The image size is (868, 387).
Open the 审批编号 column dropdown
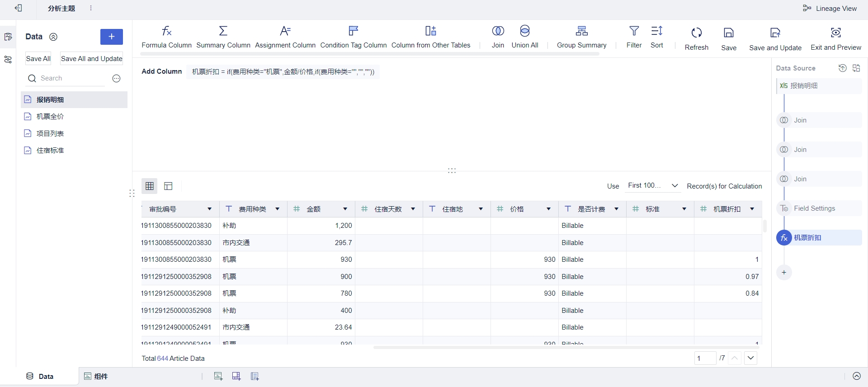point(209,209)
